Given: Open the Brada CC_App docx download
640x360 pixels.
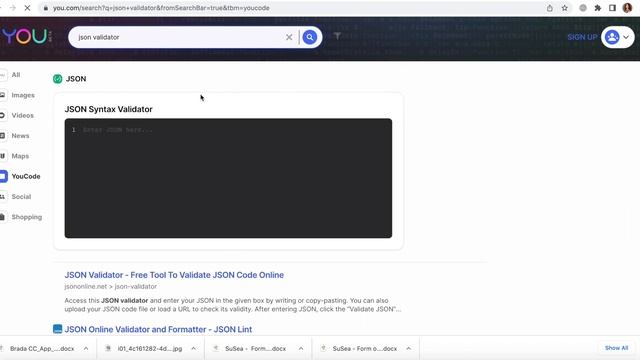Looking at the screenshot, I should tap(41, 349).
